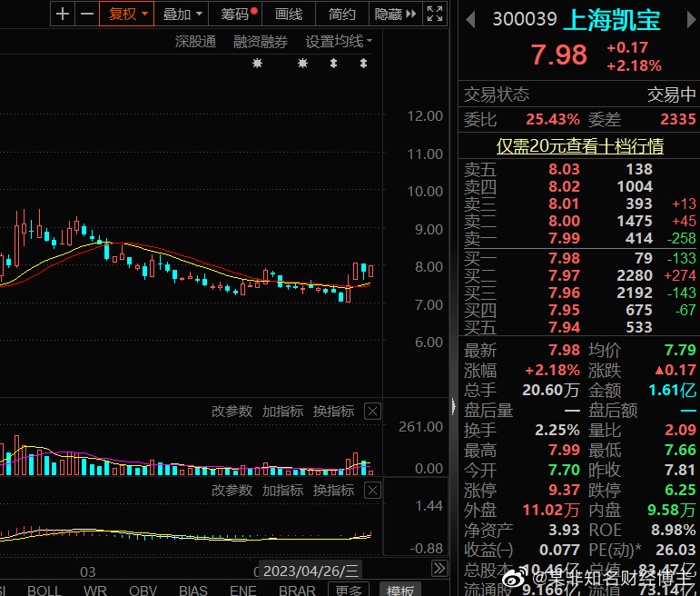Click the 买三 price 7.96
This screenshot has width=700, height=596.
pyautogui.click(x=565, y=293)
